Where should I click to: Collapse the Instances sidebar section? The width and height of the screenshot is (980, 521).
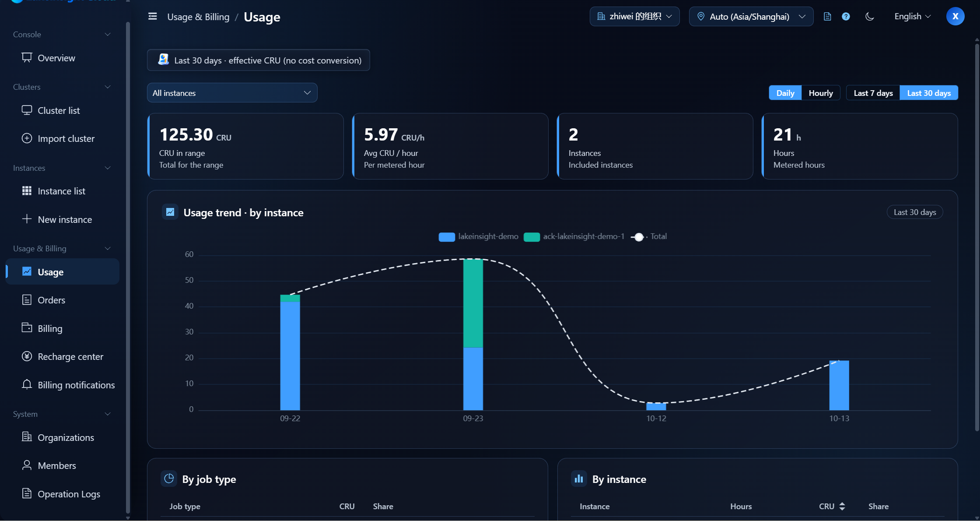point(108,168)
